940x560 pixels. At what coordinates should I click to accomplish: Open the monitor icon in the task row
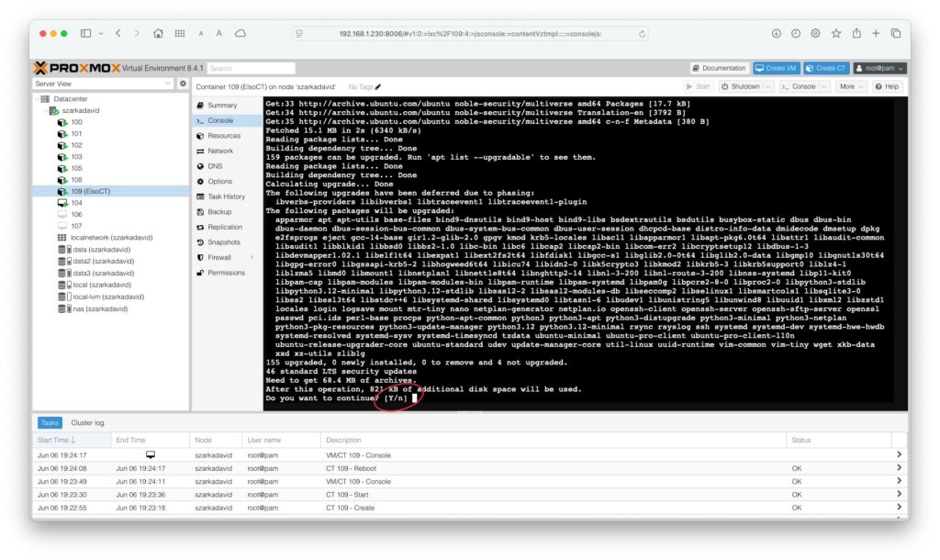click(151, 455)
